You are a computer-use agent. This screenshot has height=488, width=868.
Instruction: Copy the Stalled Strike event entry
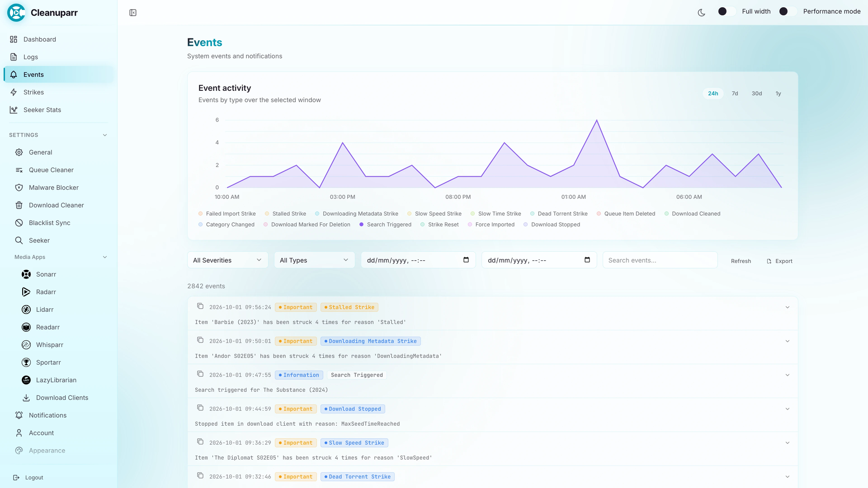[200, 306]
